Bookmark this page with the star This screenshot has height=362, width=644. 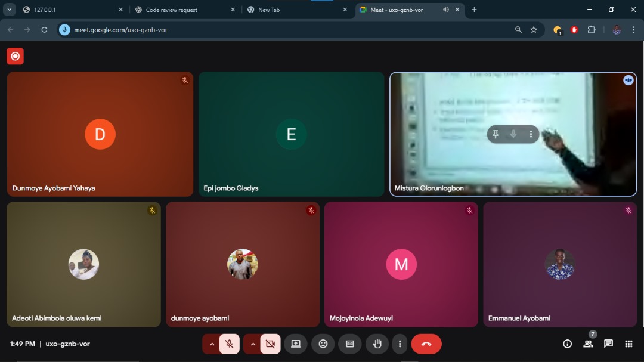(x=534, y=30)
